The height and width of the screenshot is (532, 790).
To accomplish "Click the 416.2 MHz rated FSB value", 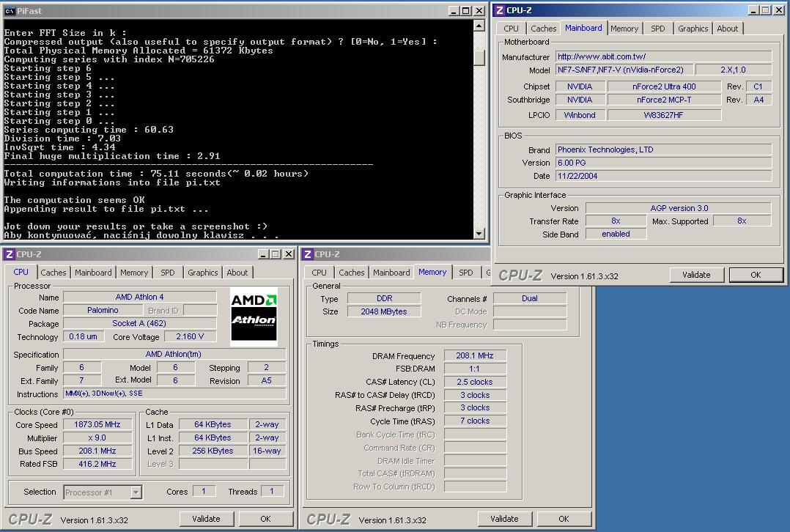I will tap(97, 464).
